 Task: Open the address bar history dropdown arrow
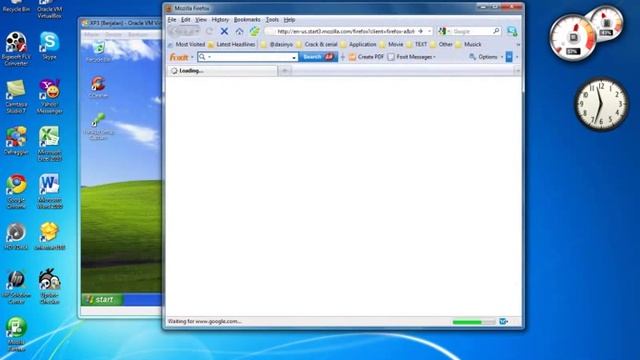(x=429, y=31)
